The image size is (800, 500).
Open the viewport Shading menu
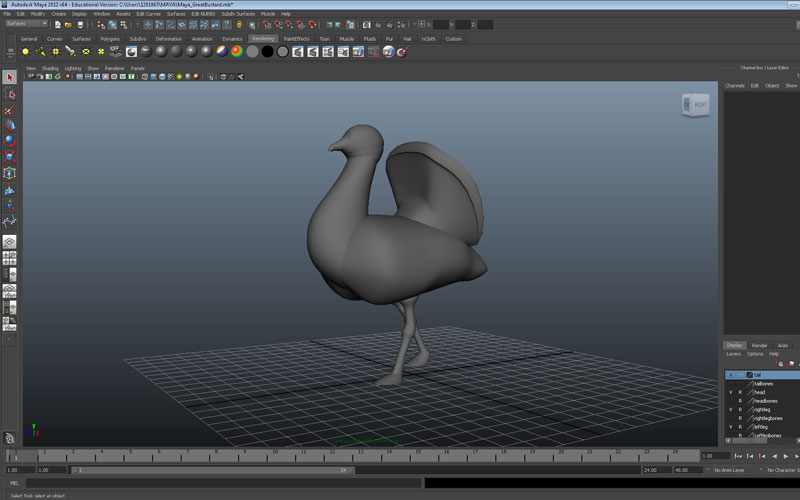coord(50,68)
